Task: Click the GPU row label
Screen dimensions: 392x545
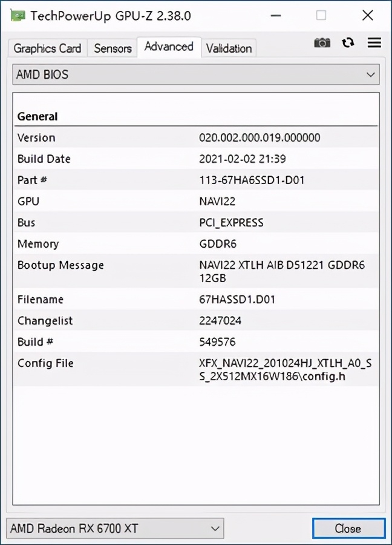Action: pyautogui.click(x=28, y=201)
